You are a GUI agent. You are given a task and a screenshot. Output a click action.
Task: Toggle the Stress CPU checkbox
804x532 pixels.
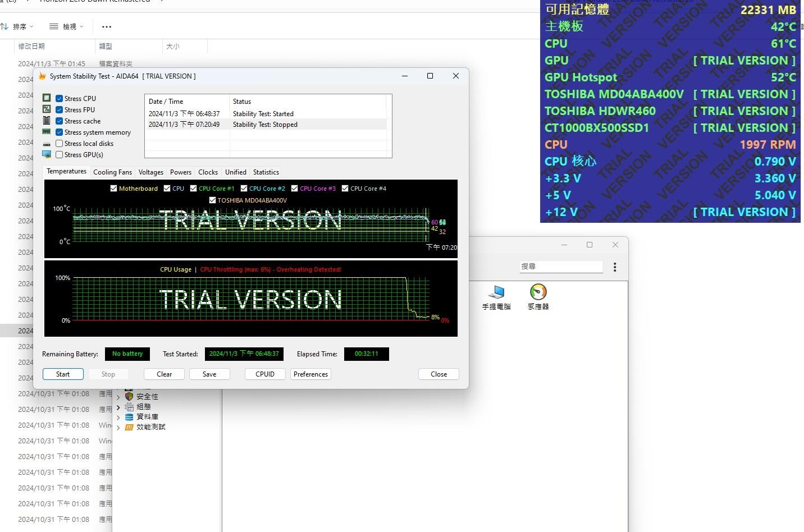pyautogui.click(x=59, y=98)
